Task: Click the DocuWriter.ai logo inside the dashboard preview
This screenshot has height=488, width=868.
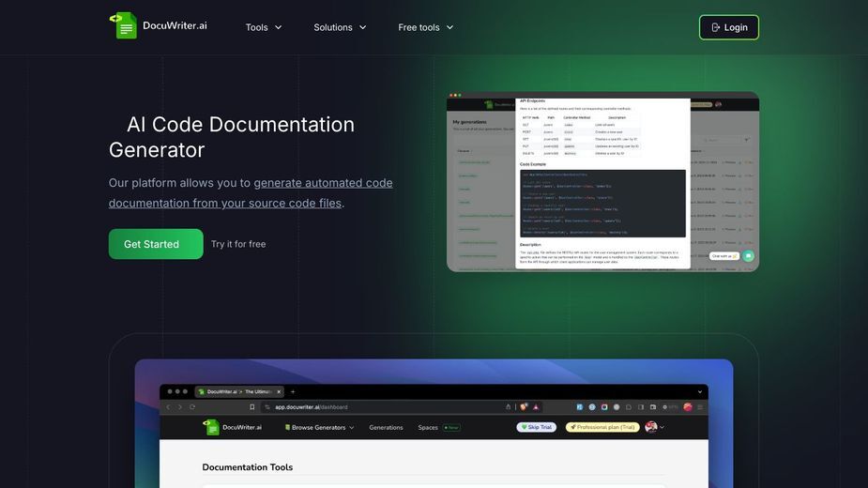Action: coord(232,427)
